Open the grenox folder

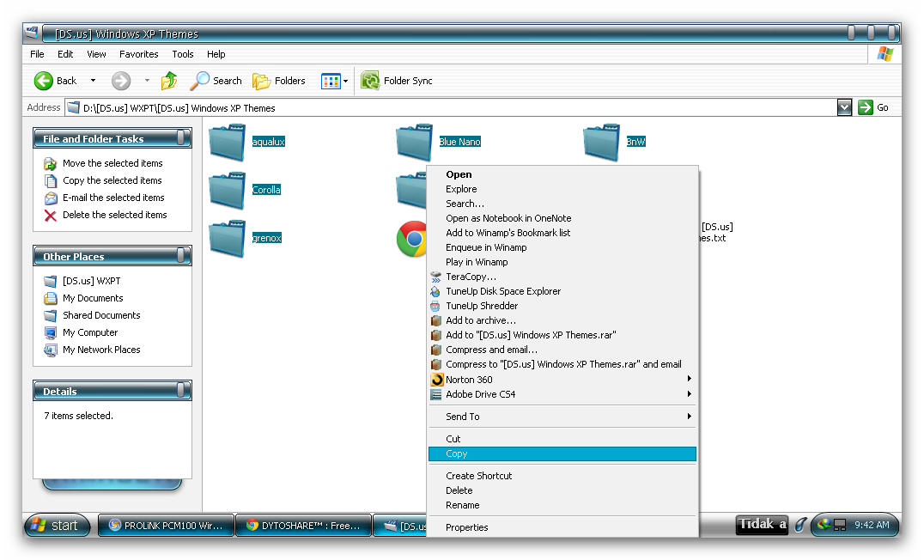point(227,237)
